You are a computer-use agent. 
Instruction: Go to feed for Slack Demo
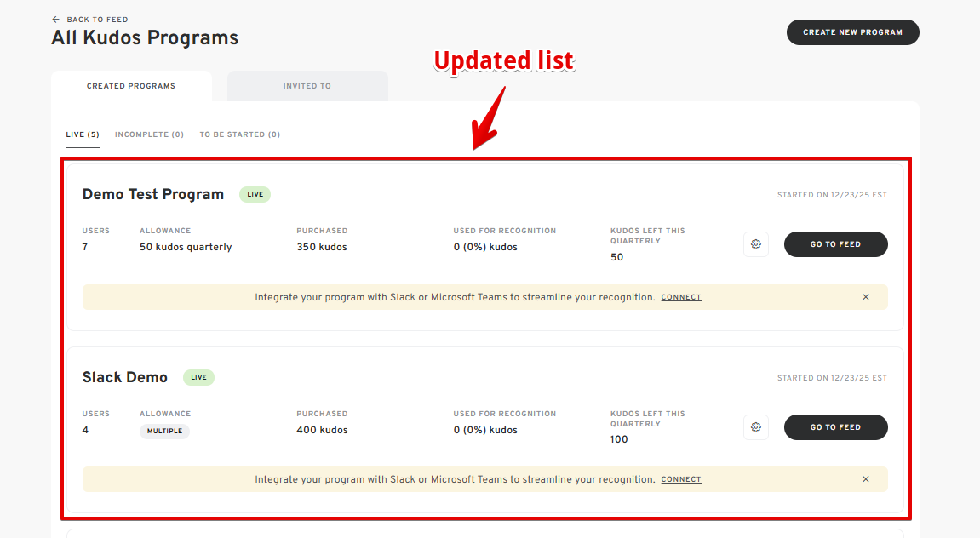pos(835,427)
